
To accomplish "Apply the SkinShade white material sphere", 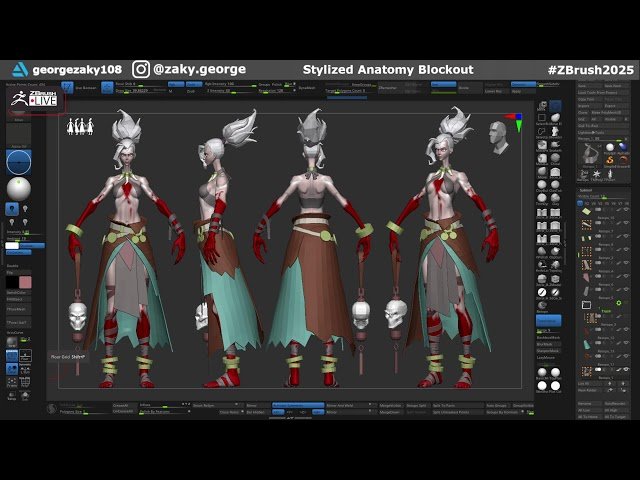I will (542, 385).
